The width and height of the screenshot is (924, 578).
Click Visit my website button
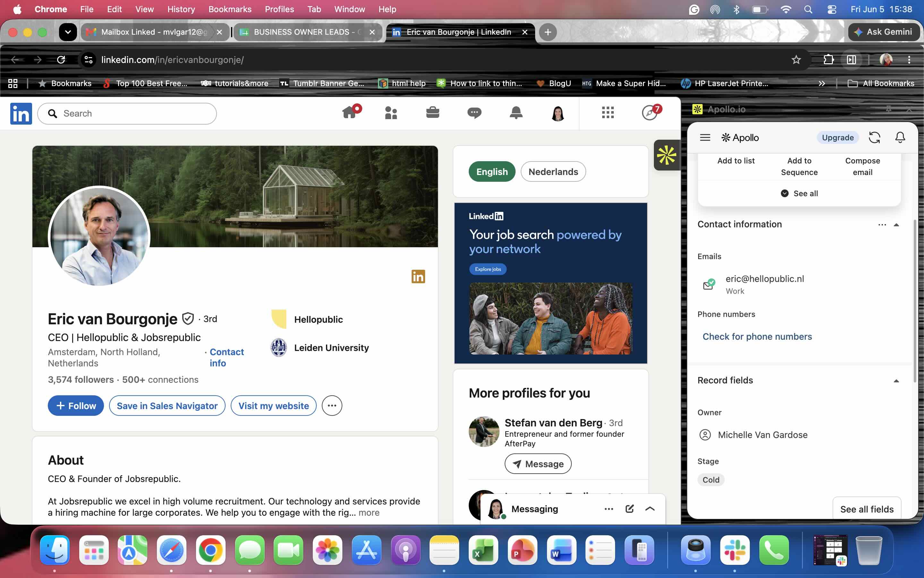pos(273,406)
